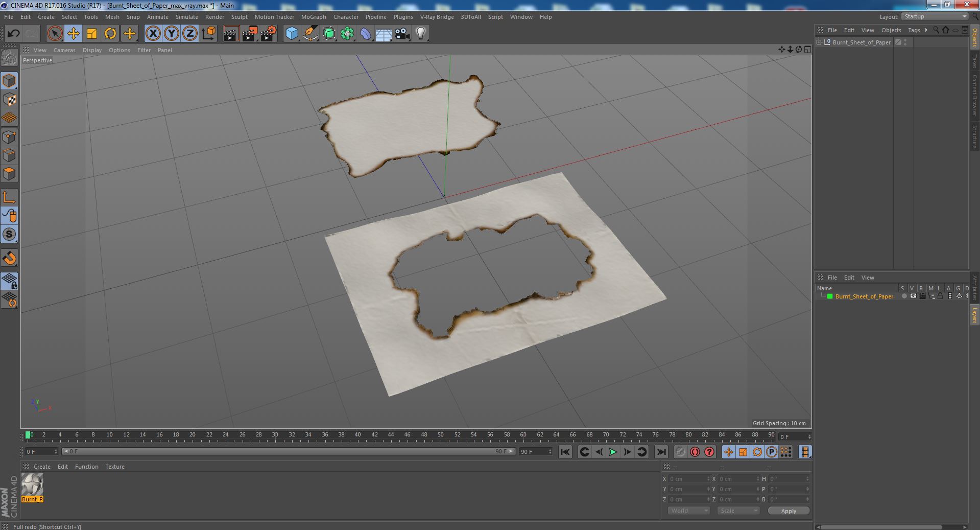Screen dimensions: 980x530
Task: Click the Burnt_Sheet_of_Paper green layer color swatch
Action: click(830, 296)
